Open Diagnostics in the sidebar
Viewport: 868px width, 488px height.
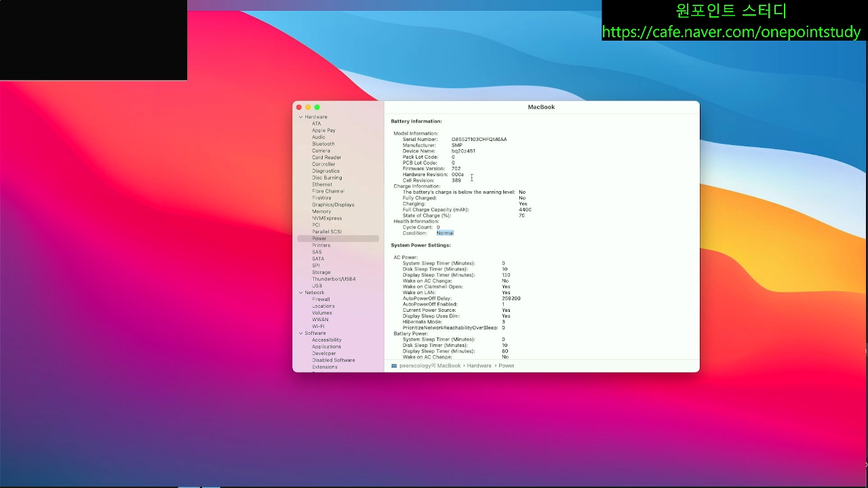point(326,171)
